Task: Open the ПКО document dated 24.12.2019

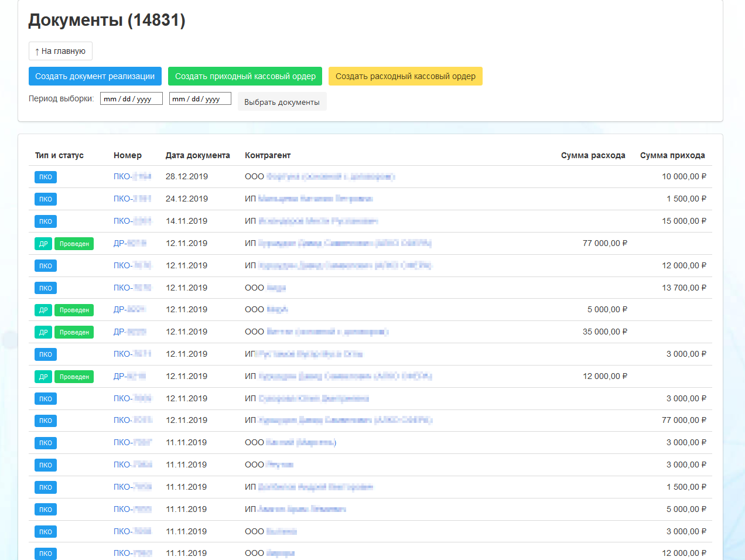Action: pyautogui.click(x=132, y=199)
